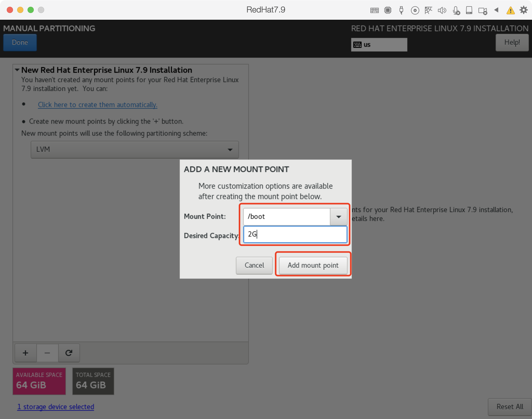This screenshot has width=532, height=419.
Task: Click the speaker sound icon
Action: [442, 10]
